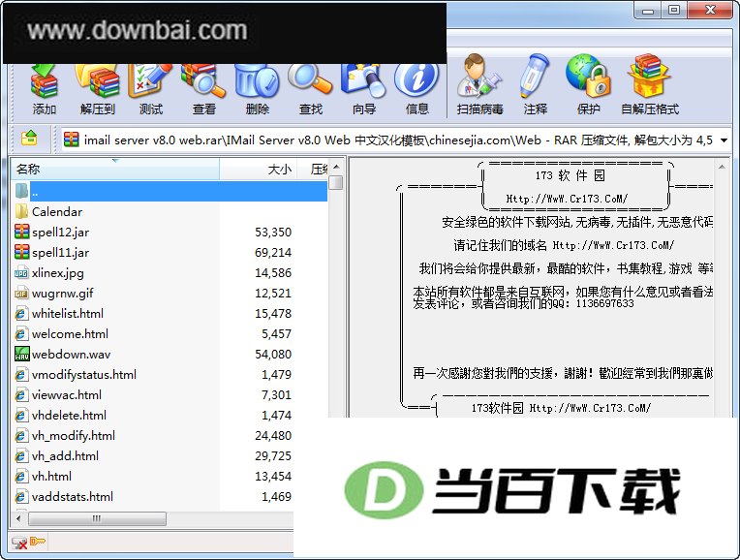Select vaddstats.html file

pos(73,496)
